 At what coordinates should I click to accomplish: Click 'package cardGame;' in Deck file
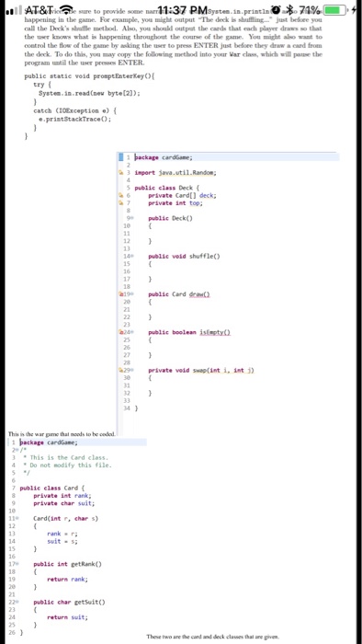(164, 157)
